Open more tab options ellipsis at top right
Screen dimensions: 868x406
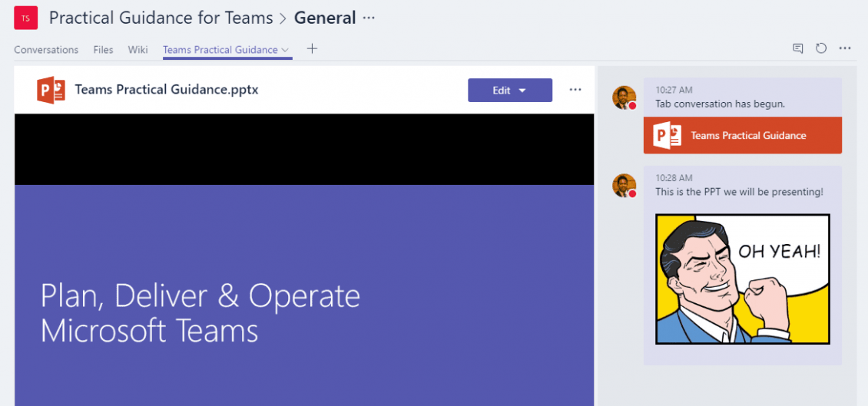(x=845, y=48)
